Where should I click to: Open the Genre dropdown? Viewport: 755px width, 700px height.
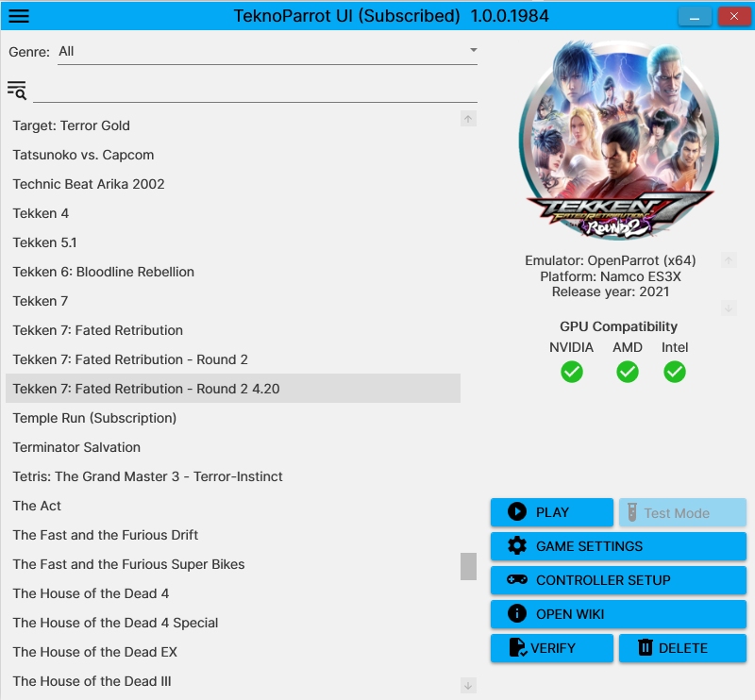pos(267,52)
